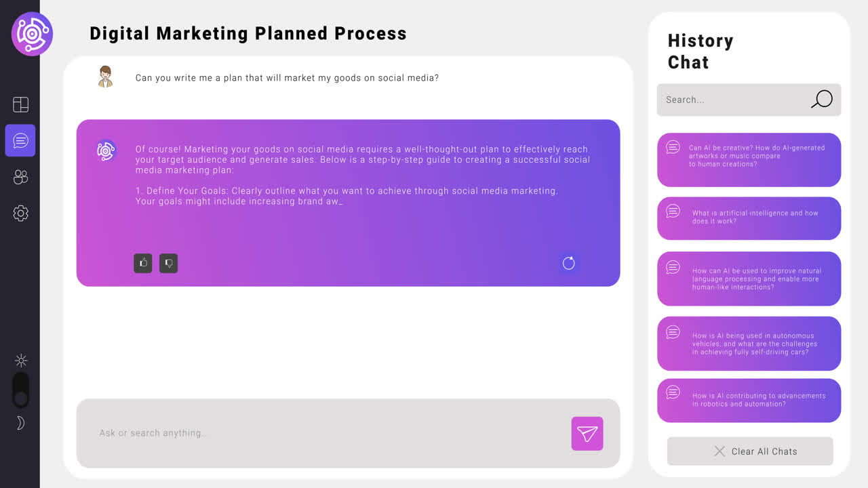Click the thumbs up button
Image resolution: width=868 pixels, height=488 pixels.
point(143,264)
